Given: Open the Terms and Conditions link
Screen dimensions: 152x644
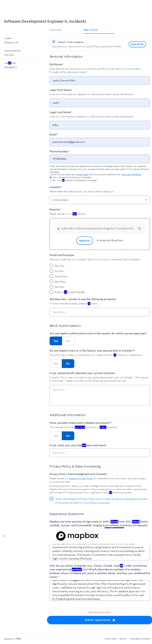Looking at the screenshot, I should tap(131, 174).
